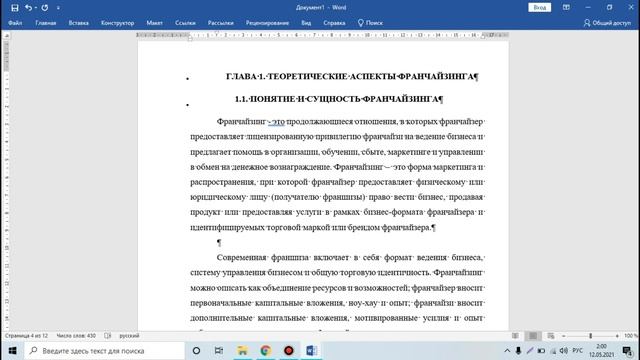This screenshot has width=640, height=360.
Task: Click the Вход sign-in button
Action: (540, 7)
